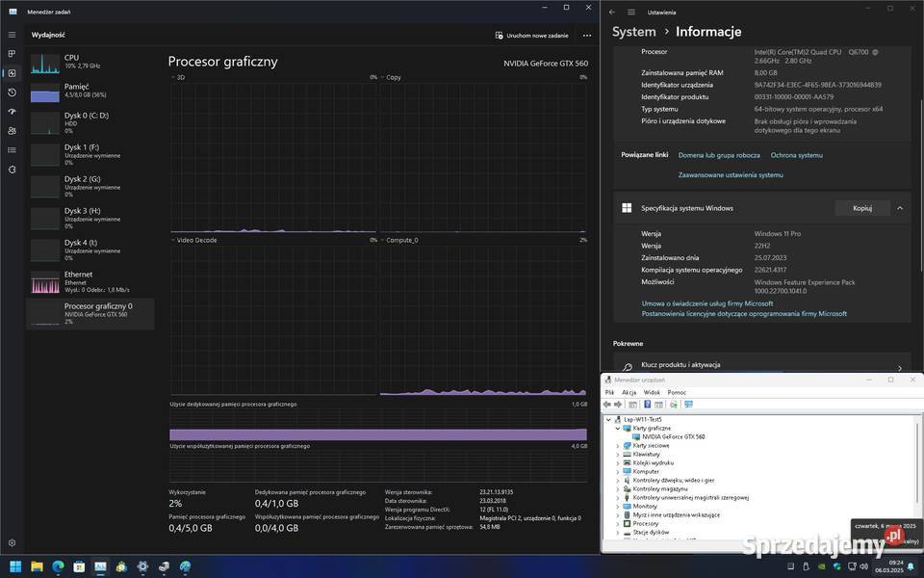Screen dimensions: 924x578
Task: Open Video Decode graph engine dropdown
Action: [x=172, y=240]
